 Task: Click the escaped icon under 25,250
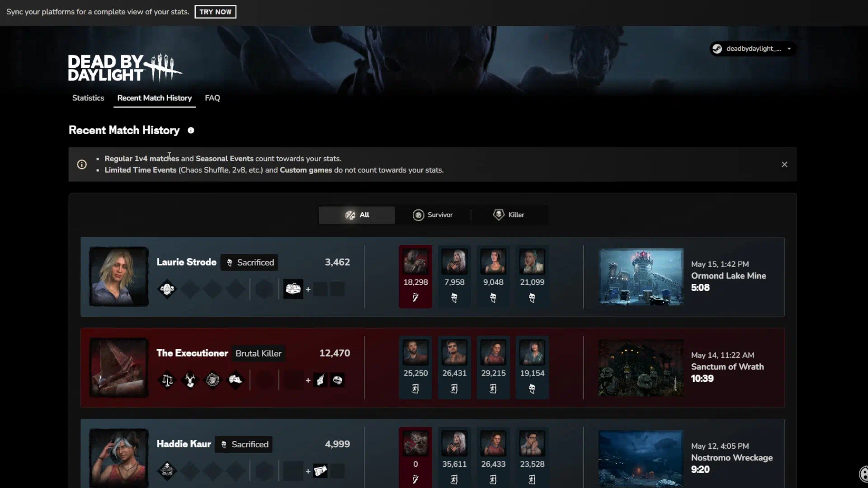[x=415, y=389]
